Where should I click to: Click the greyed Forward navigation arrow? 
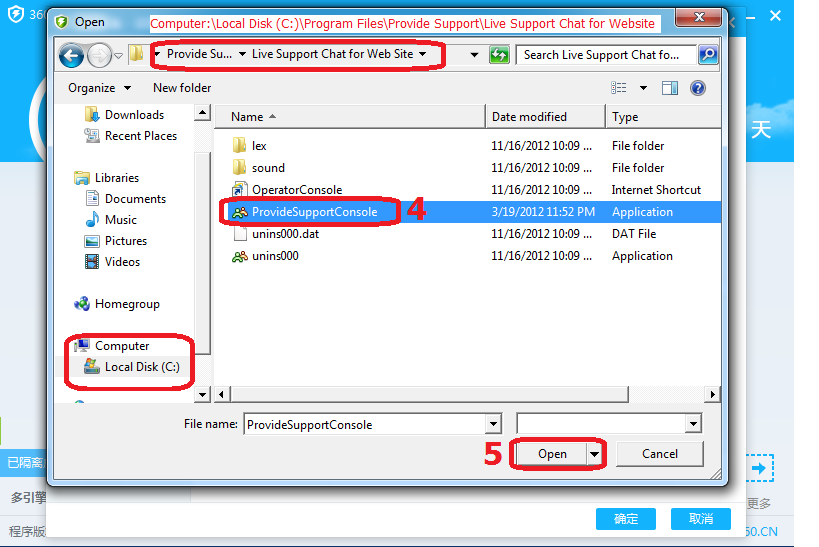pyautogui.click(x=99, y=55)
